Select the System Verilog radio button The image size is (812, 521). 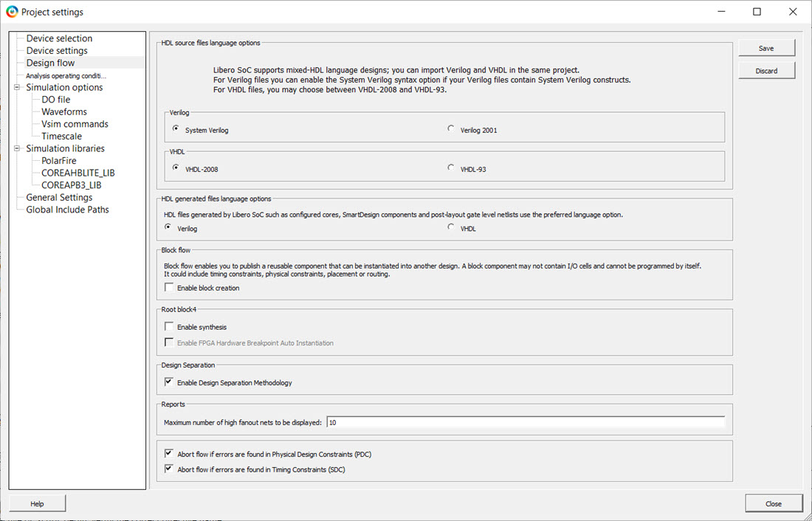click(x=176, y=129)
